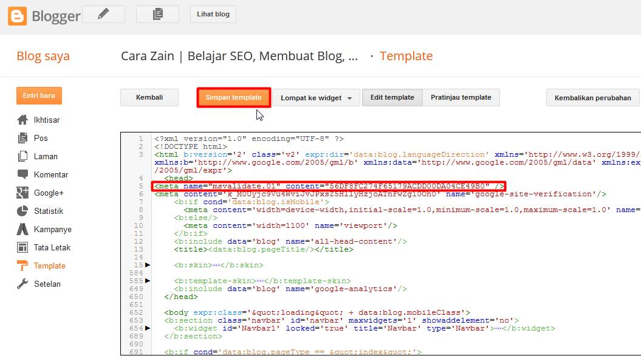The height and width of the screenshot is (364, 641).
Task: Click the <head> tag on line 4
Action: 179,178
